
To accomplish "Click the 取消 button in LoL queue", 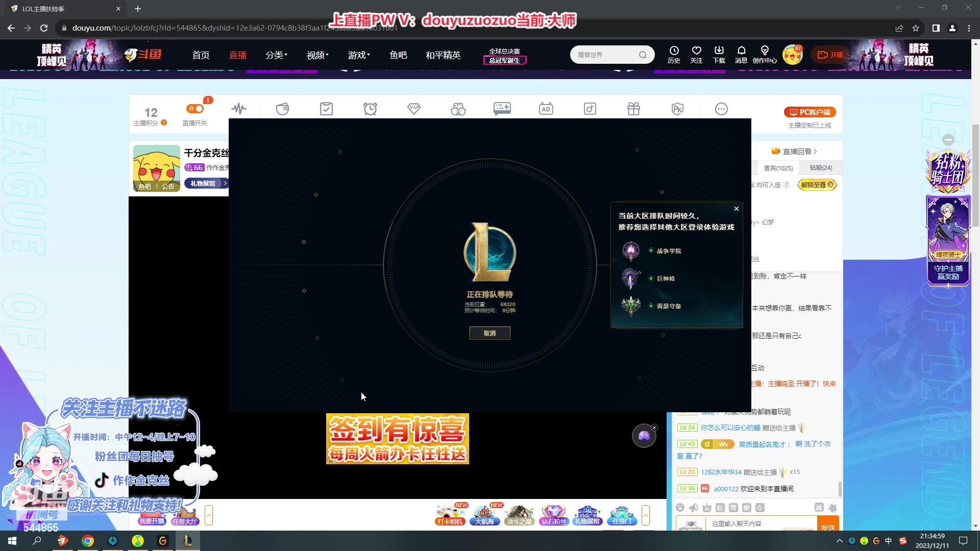I will (490, 333).
